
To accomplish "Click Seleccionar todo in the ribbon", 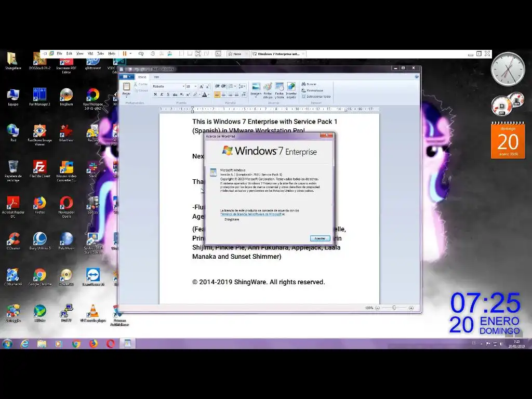I will pos(316,96).
